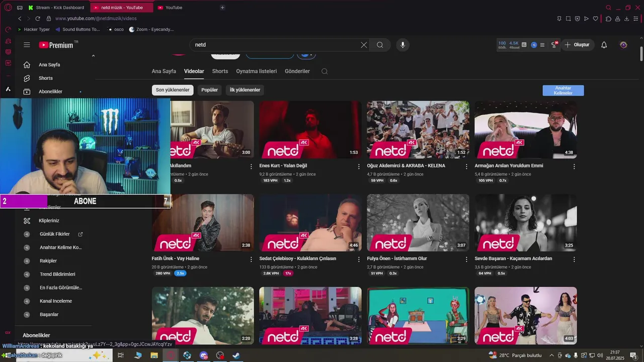
Task: Select the Popüler filter chip
Action: click(x=210, y=90)
